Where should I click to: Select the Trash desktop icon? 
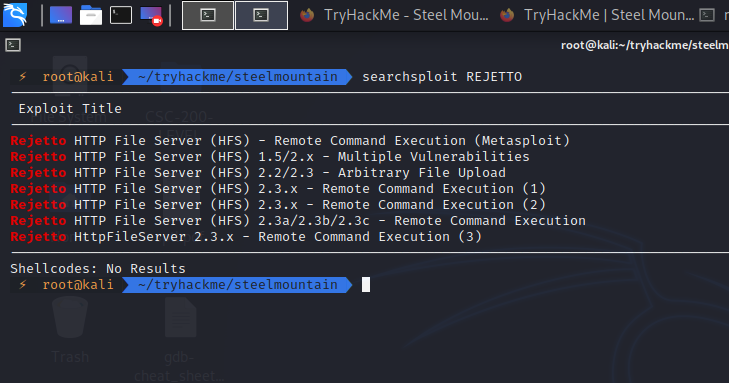70,330
